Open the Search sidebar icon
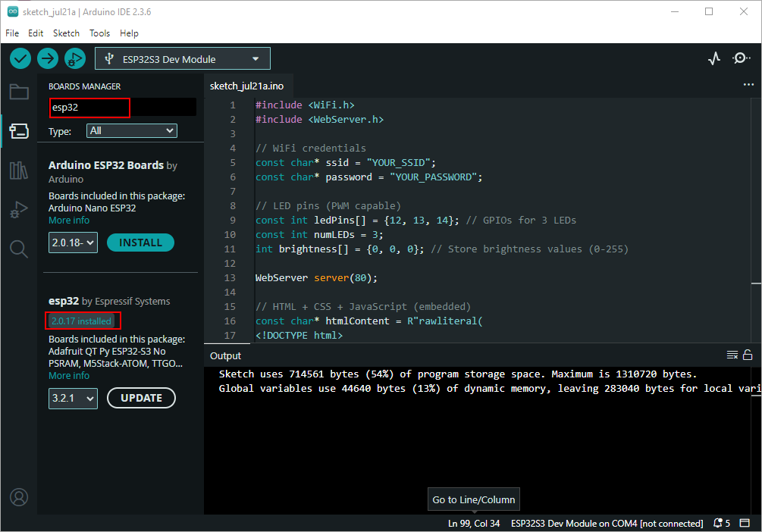The height and width of the screenshot is (532, 762). click(x=19, y=249)
